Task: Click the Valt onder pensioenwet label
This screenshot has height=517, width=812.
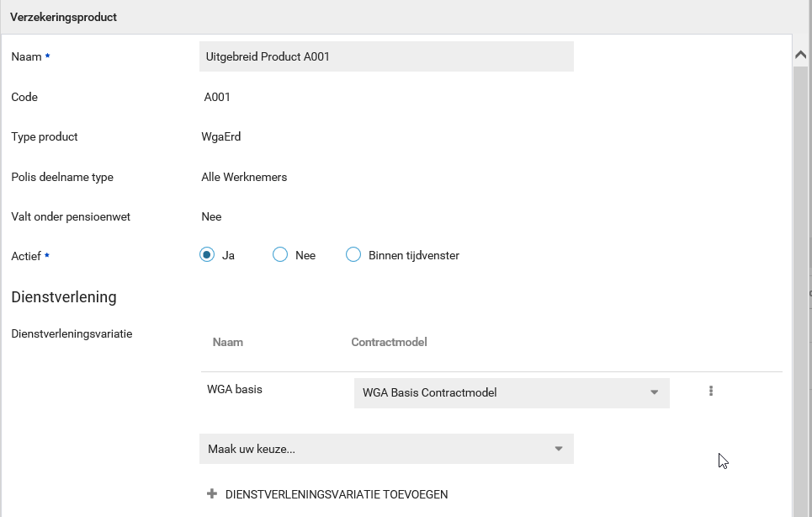Action: pos(71,216)
